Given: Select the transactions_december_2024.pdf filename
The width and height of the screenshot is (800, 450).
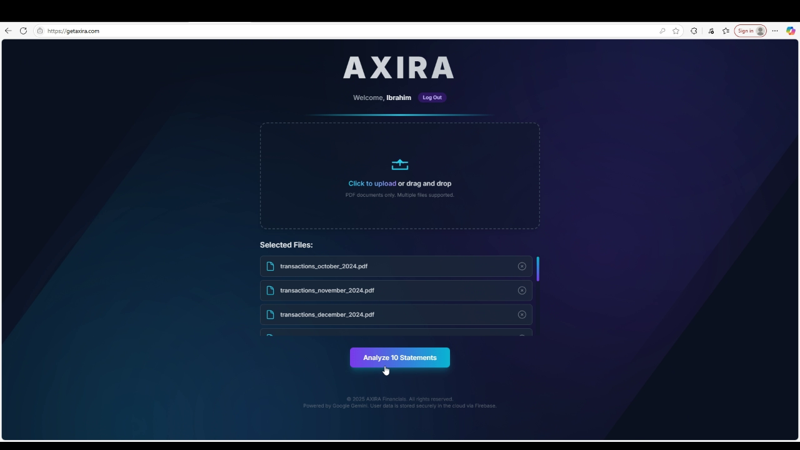Looking at the screenshot, I should coord(327,315).
